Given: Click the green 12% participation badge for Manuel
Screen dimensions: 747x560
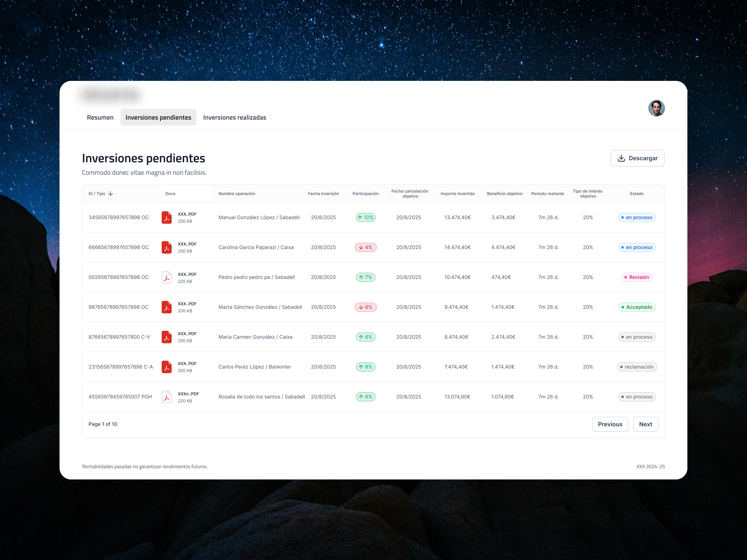Looking at the screenshot, I should 366,217.
